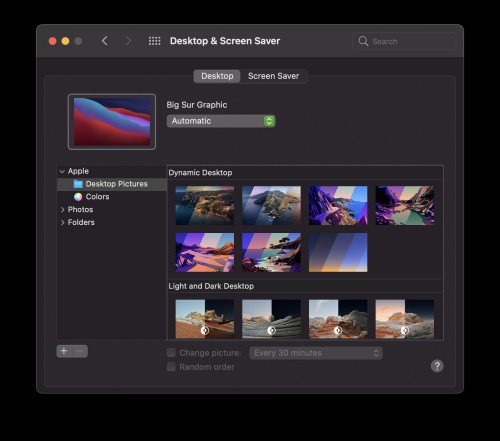Click the Big Sur Graphic label
500x441 pixels.
click(x=197, y=105)
